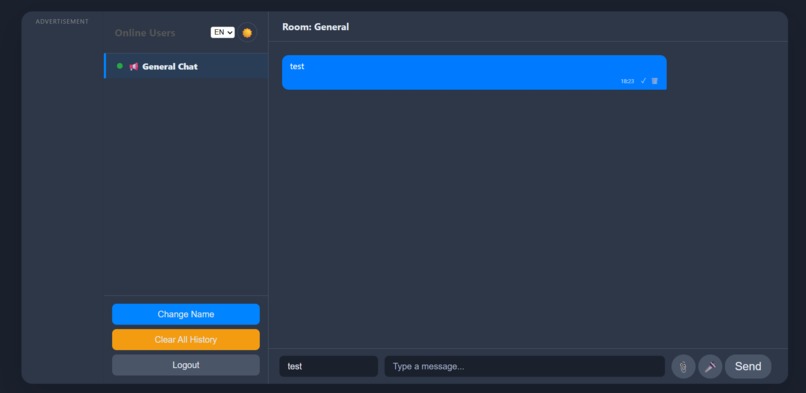
Task: Click the name field containing test
Action: [x=328, y=366]
